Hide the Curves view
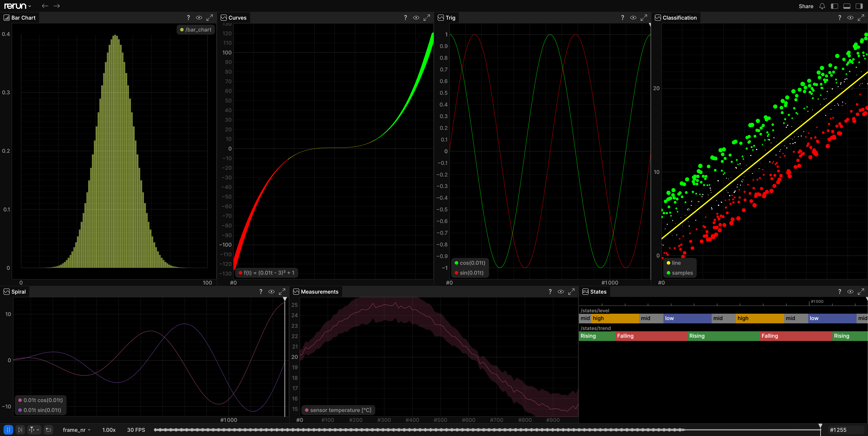 pos(416,18)
